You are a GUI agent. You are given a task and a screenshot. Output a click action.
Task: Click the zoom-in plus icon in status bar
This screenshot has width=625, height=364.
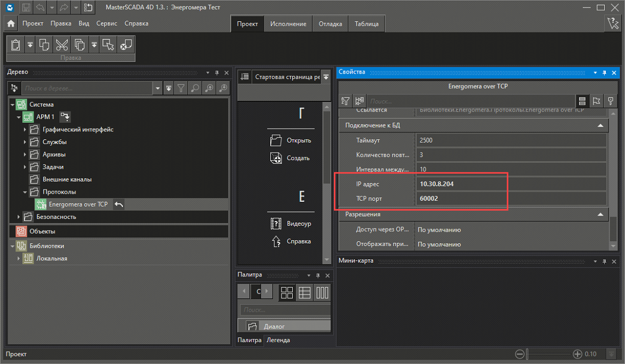[x=577, y=354]
